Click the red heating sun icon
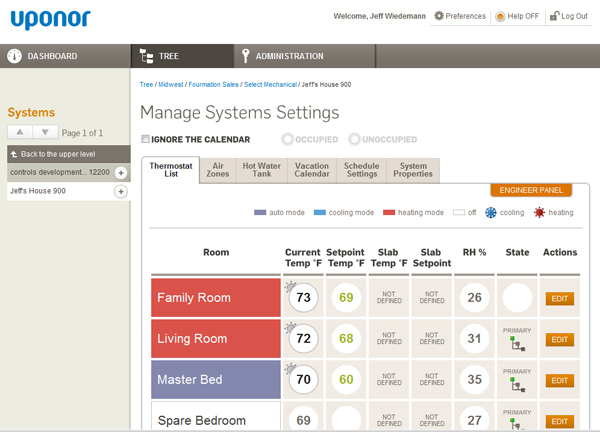The width and height of the screenshot is (600, 432). click(x=539, y=212)
